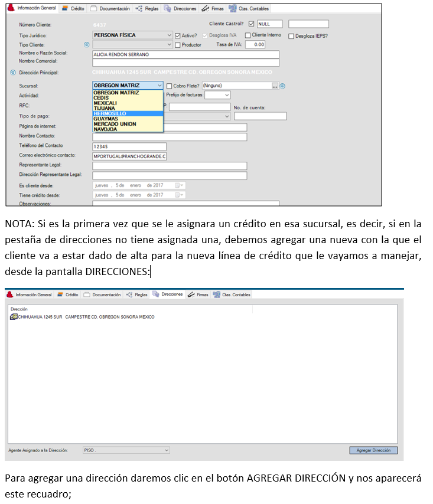Click the ellipsis button beside (Ninguno) field
This screenshot has height=504, width=433.
click(x=275, y=86)
